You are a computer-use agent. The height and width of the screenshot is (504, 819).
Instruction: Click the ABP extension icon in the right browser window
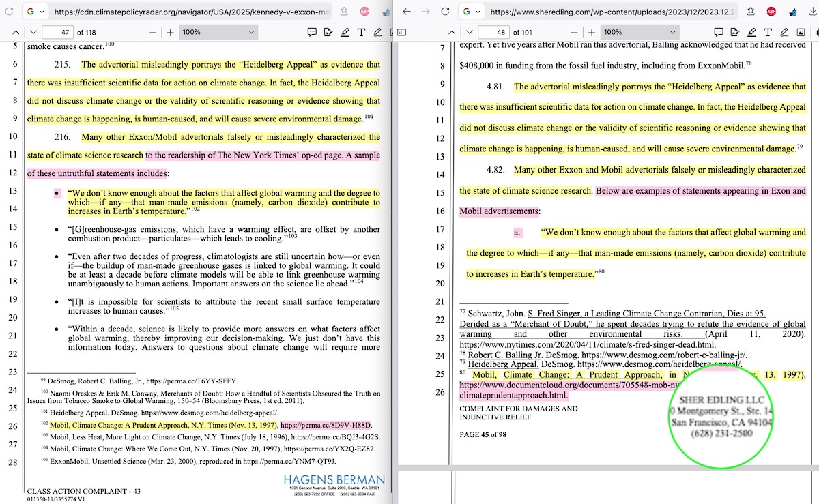click(x=771, y=12)
